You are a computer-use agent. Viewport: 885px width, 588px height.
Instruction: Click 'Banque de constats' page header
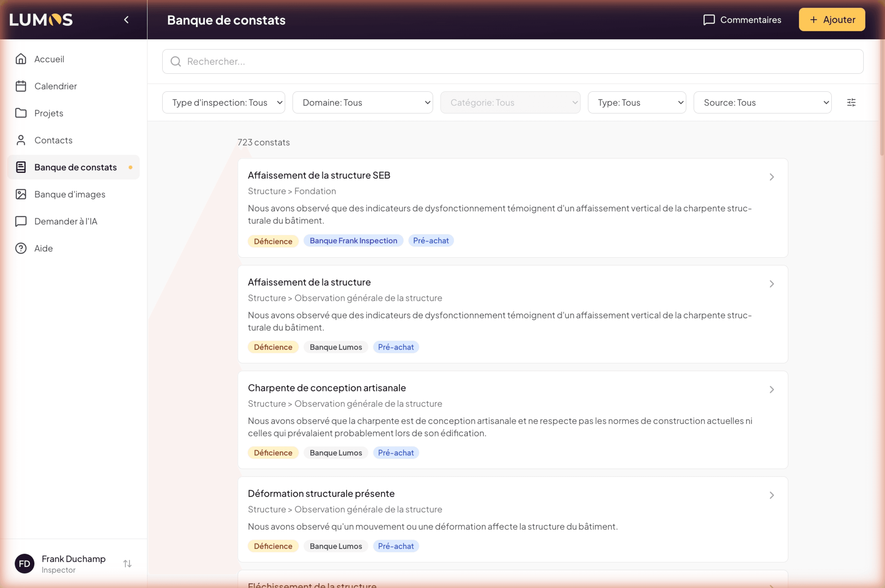click(226, 20)
